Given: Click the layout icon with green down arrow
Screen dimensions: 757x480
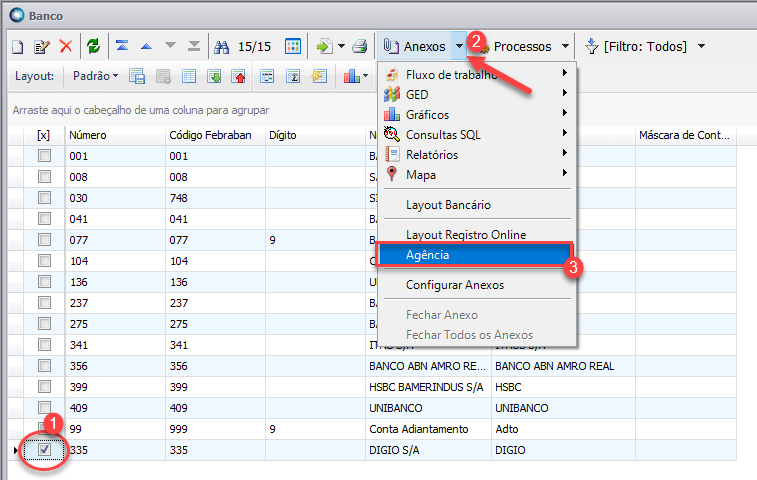Looking at the screenshot, I should [x=214, y=76].
